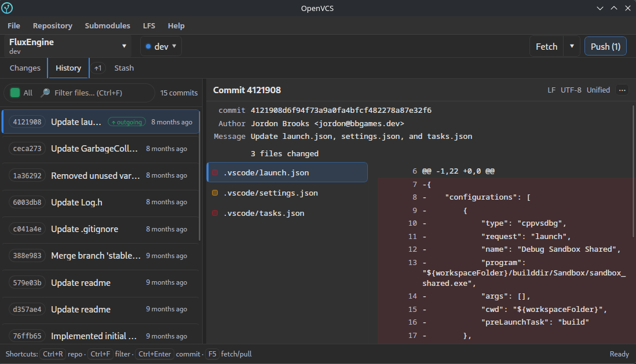The height and width of the screenshot is (364, 636).
Task: Open the FluxEngine repository dropdown
Action: tap(67, 46)
